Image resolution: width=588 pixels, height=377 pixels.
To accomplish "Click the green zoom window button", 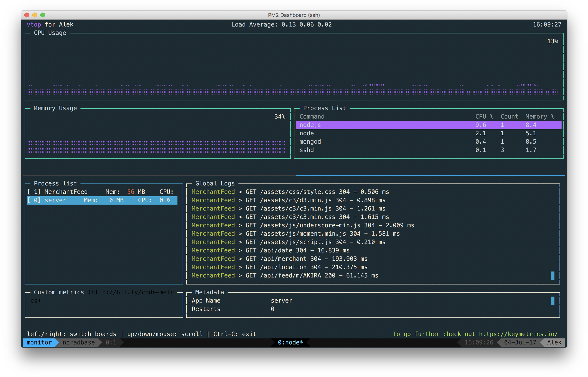I will [x=43, y=15].
